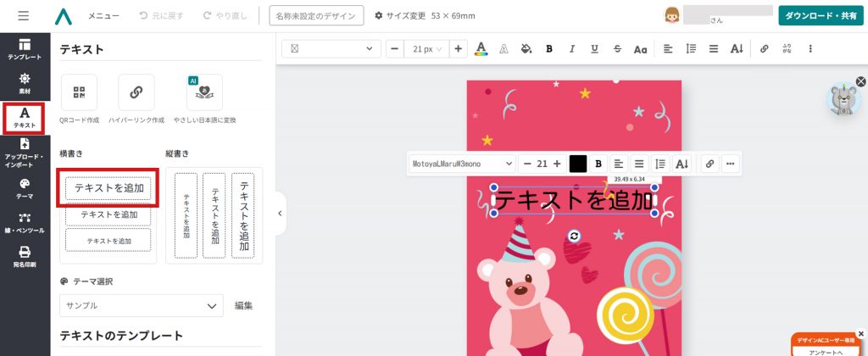Open アップロード・インポート sidebar tab

(25, 153)
